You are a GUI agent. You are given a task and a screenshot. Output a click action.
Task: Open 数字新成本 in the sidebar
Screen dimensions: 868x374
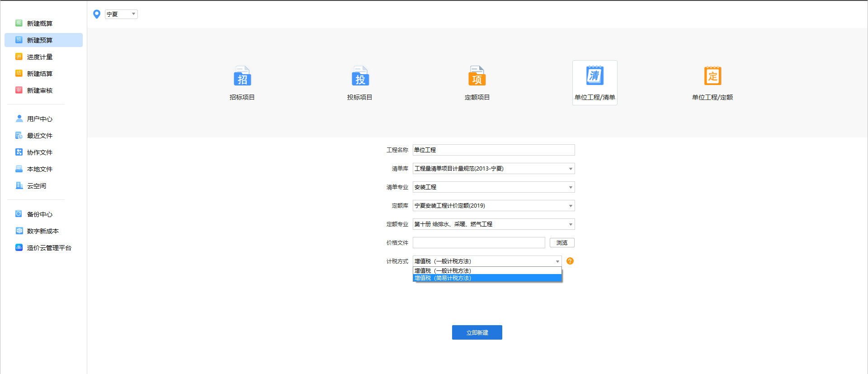(x=43, y=231)
